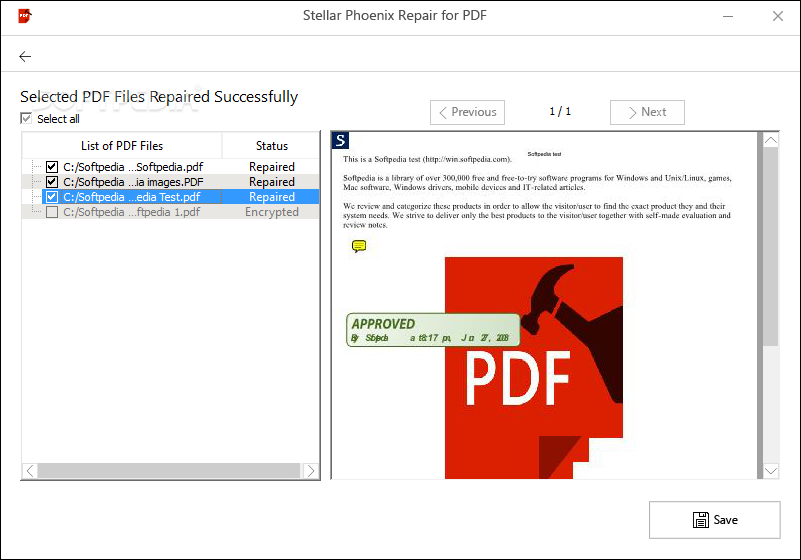
Task: Go to Previous page of preview
Action: [467, 112]
